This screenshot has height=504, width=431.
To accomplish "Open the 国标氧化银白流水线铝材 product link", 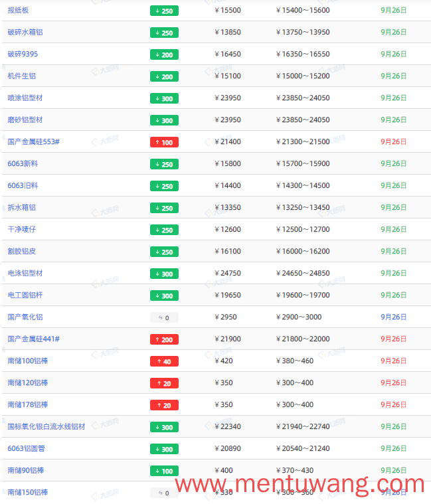I will tap(46, 426).
